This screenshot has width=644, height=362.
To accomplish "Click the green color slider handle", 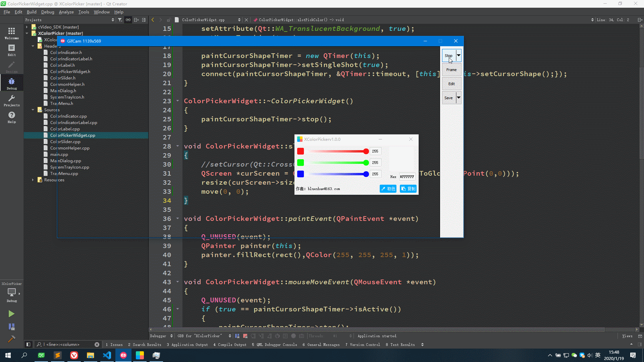I will click(x=366, y=163).
